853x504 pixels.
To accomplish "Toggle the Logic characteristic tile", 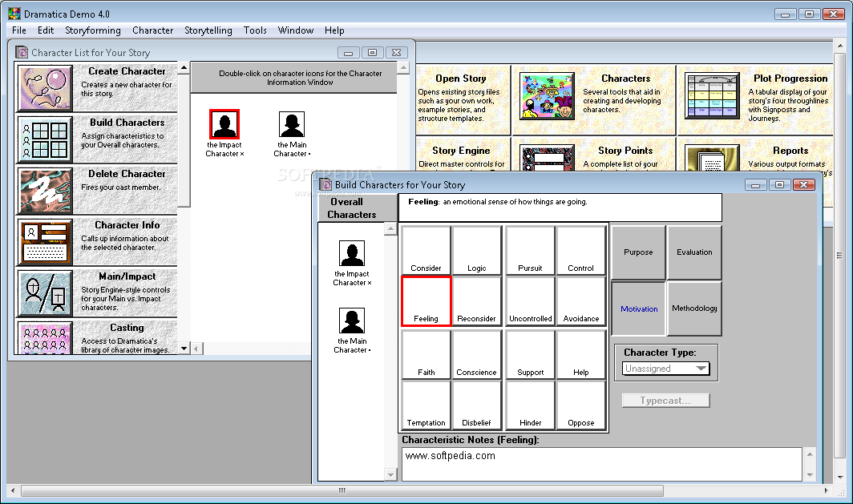I will [476, 250].
